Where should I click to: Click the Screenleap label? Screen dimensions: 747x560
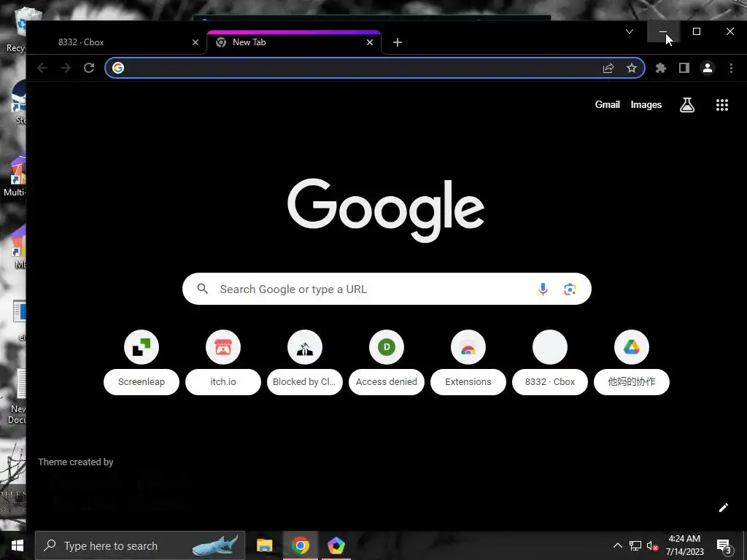click(142, 382)
